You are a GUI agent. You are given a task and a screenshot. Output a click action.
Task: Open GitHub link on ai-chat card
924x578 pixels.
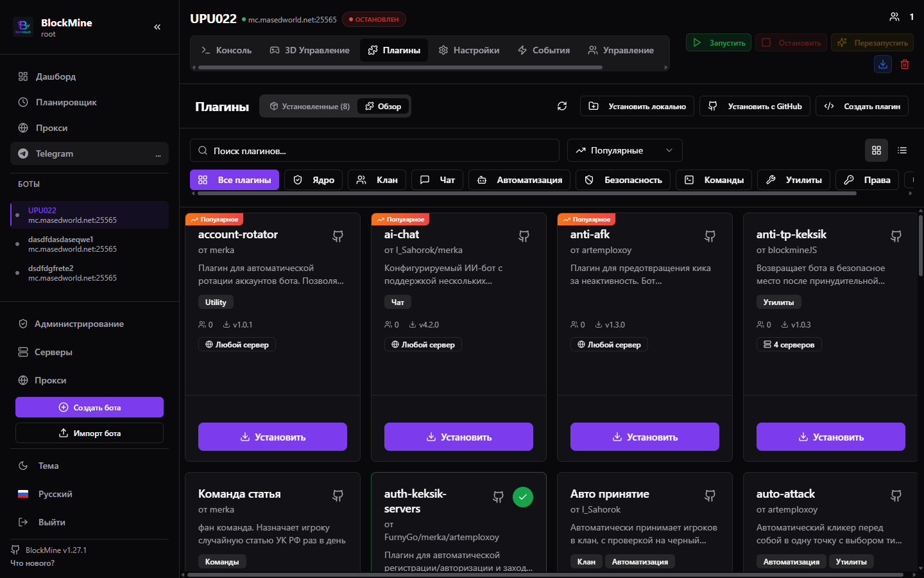(524, 236)
